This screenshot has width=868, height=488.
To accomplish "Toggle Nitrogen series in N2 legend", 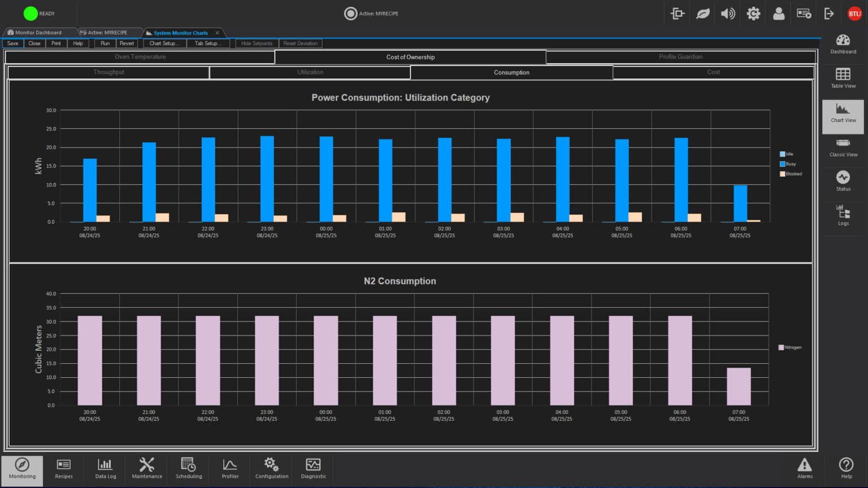I will click(790, 347).
